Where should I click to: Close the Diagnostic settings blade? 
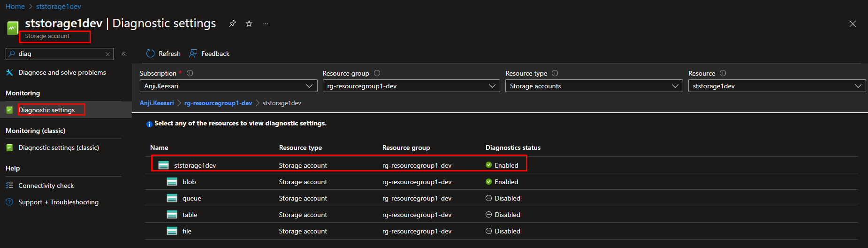tap(853, 24)
